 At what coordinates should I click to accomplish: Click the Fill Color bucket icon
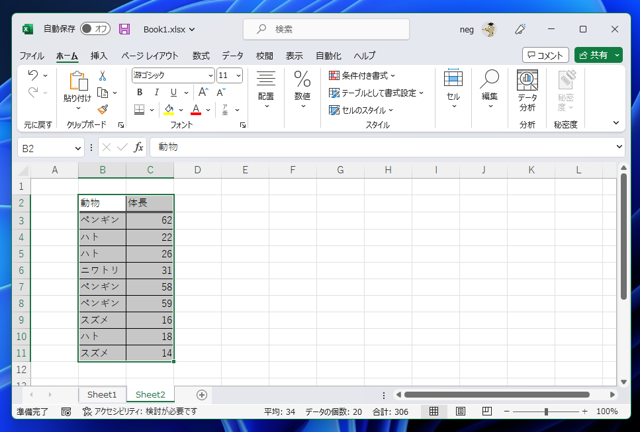[x=169, y=110]
